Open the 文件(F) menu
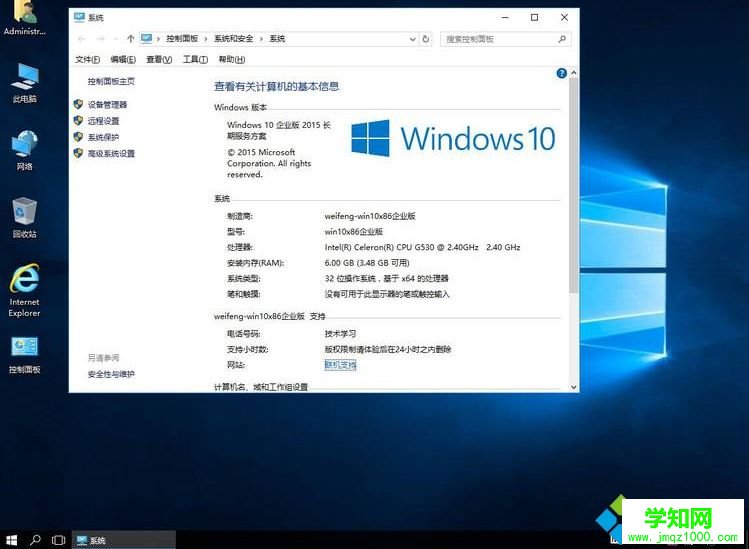 pos(87,59)
